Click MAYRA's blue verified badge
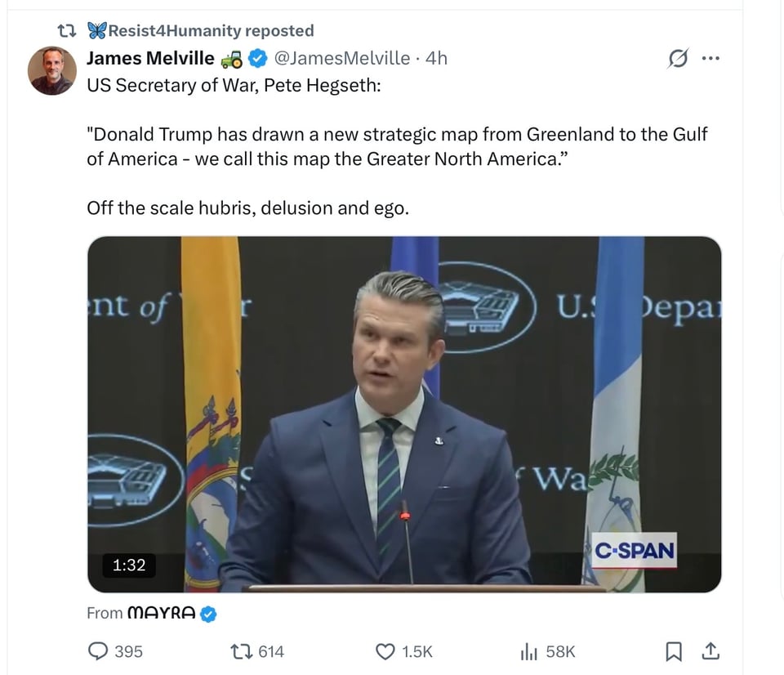784x675 pixels. tap(208, 613)
